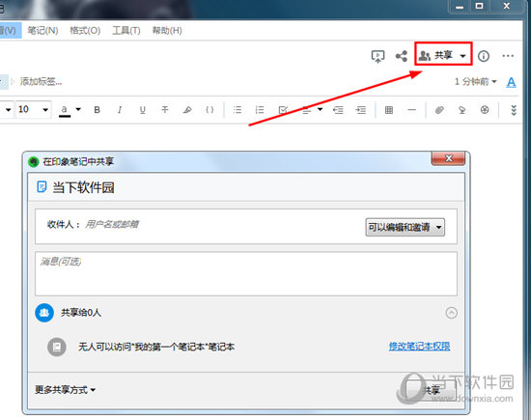Collapse the 共享给0人 section
531x420 pixels.
point(451,313)
